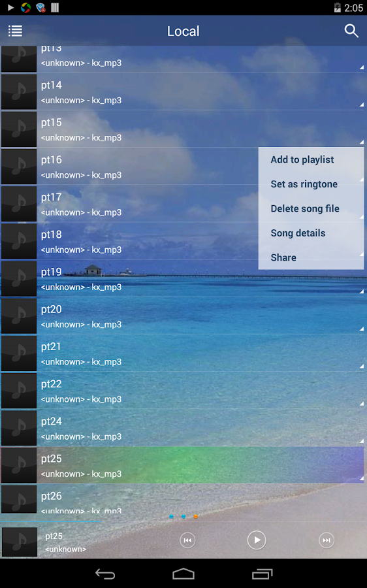Skip to next track

pyautogui.click(x=327, y=540)
